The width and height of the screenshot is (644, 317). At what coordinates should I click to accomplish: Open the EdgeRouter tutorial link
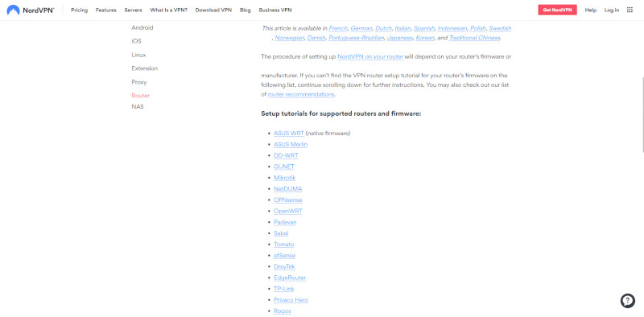tap(290, 278)
